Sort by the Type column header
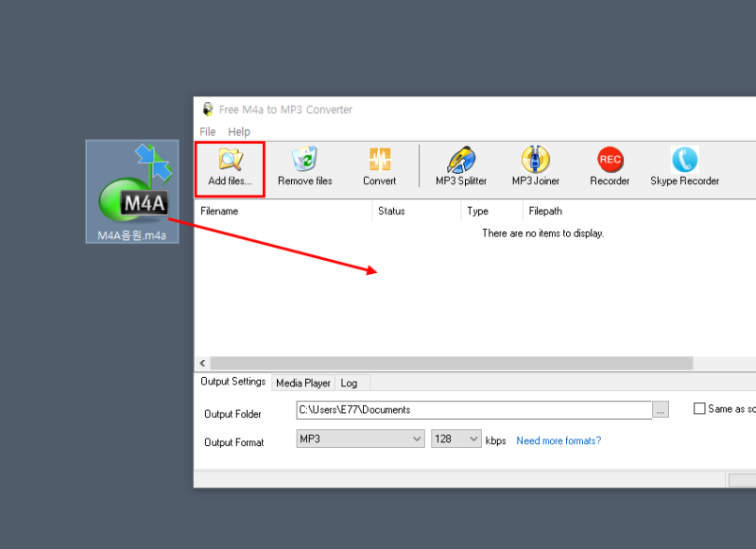The image size is (756, 549). pos(491,211)
